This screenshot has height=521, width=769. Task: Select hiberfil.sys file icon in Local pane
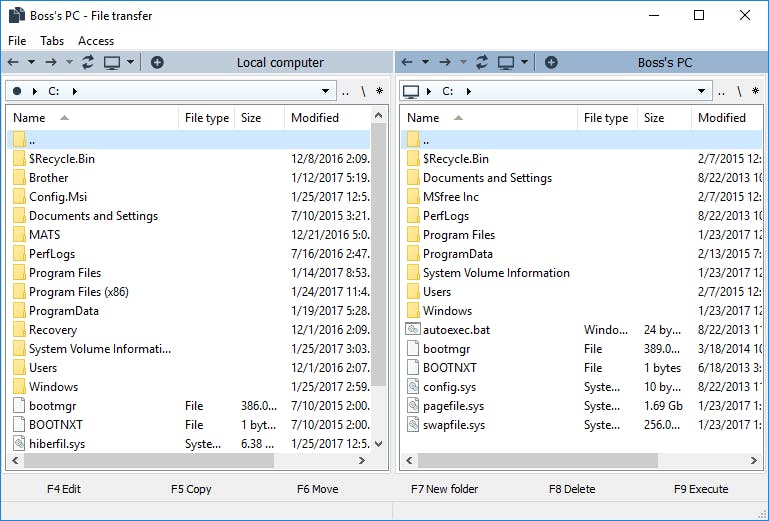(19, 443)
